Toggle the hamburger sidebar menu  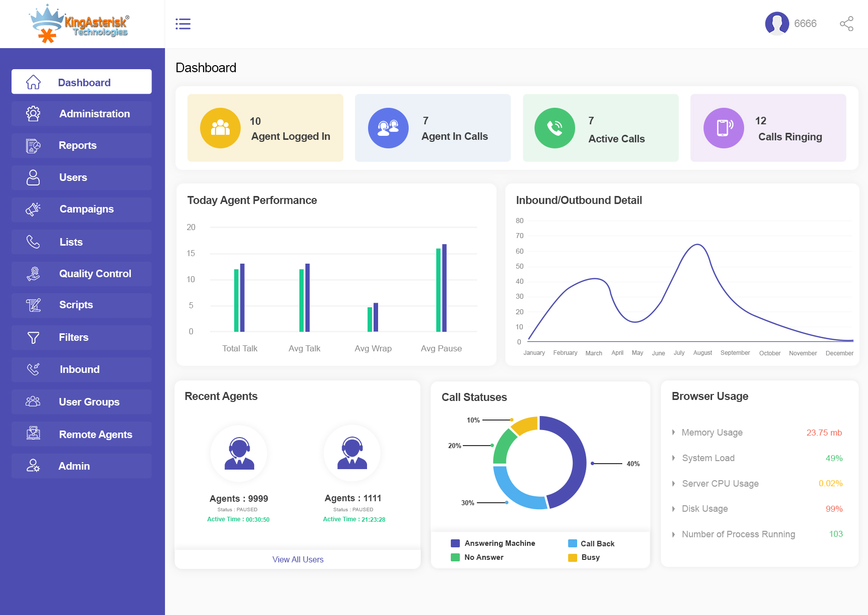click(x=183, y=24)
